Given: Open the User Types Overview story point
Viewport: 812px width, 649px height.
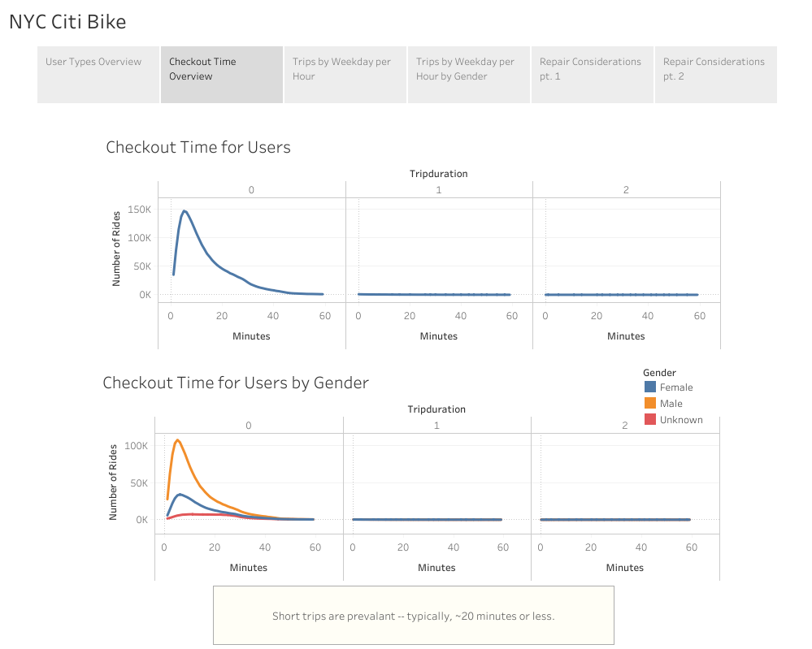Looking at the screenshot, I should click(98, 75).
